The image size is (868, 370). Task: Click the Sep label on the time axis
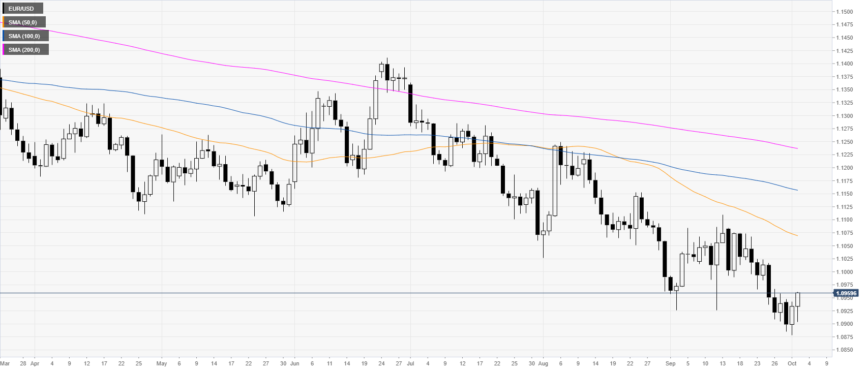670,363
